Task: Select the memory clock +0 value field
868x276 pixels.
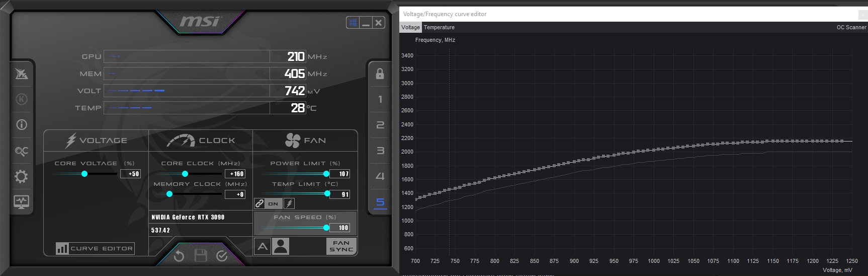Action: (235, 194)
